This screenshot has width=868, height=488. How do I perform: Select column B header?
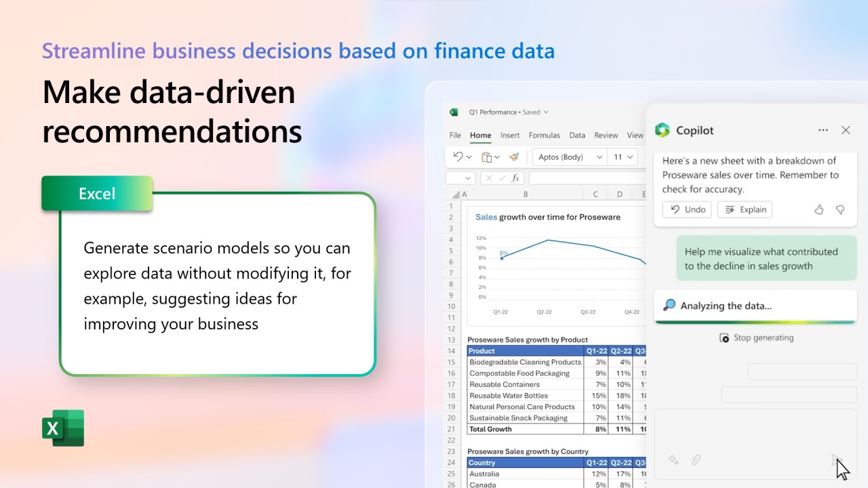point(526,195)
